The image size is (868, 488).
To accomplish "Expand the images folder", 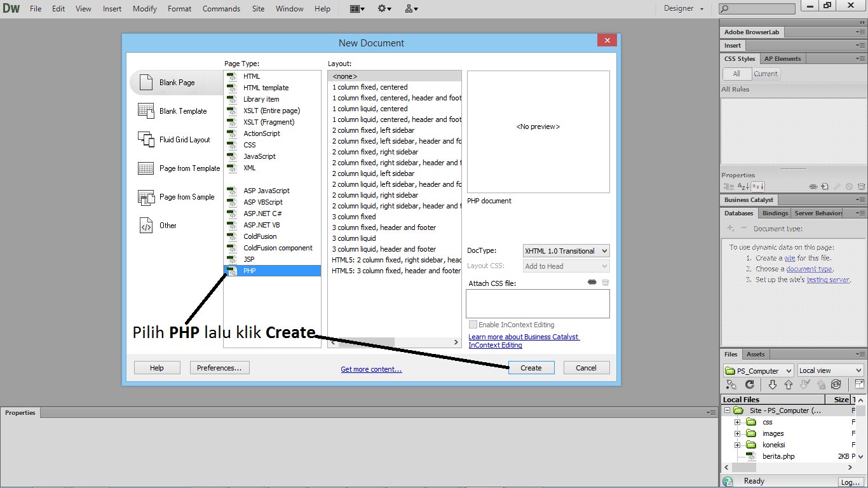I will [737, 433].
